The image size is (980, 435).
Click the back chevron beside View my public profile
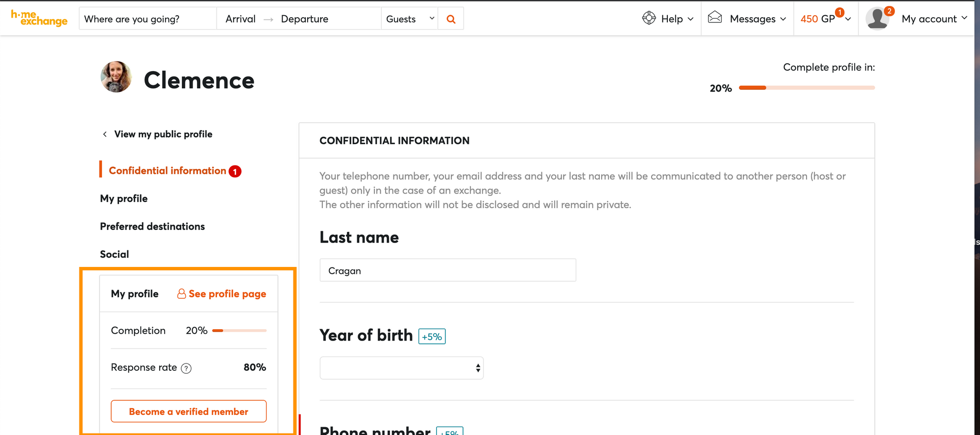tap(105, 134)
